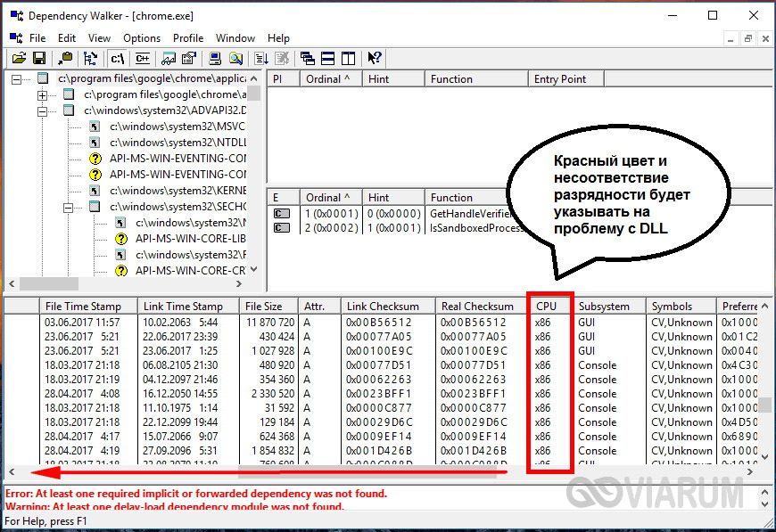This screenshot has width=776, height=532.
Task: Open System Information computer icon
Action: coord(215,58)
